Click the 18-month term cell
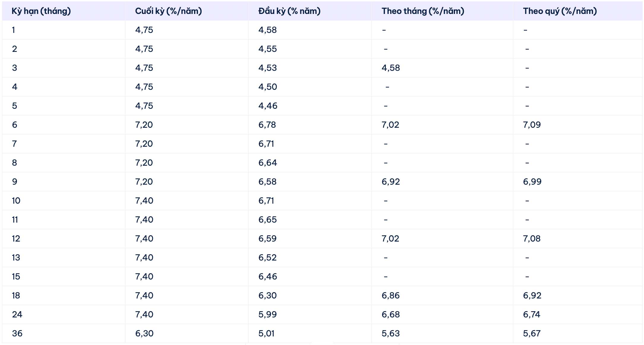Screen dimensions: 644x345 [x=16, y=296]
